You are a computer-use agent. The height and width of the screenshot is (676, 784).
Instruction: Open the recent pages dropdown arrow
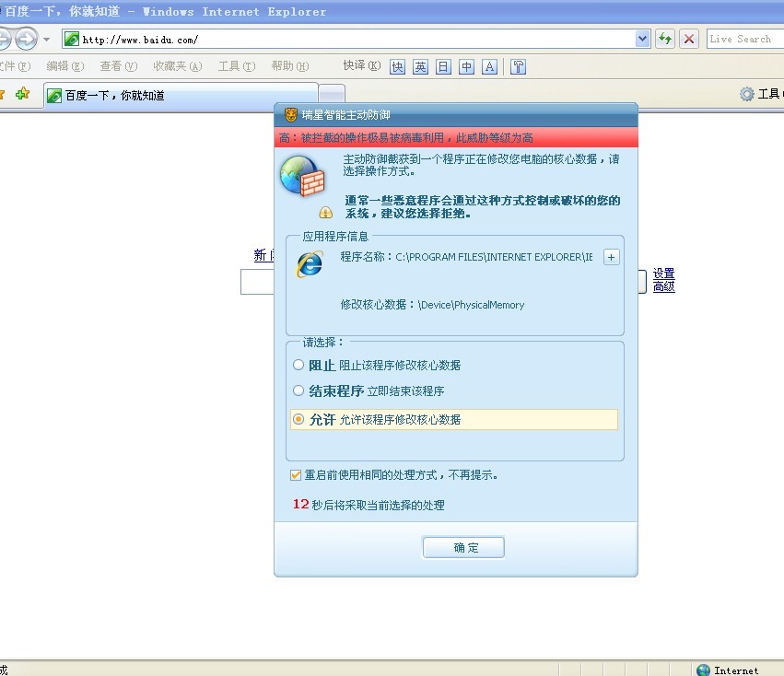[46, 40]
